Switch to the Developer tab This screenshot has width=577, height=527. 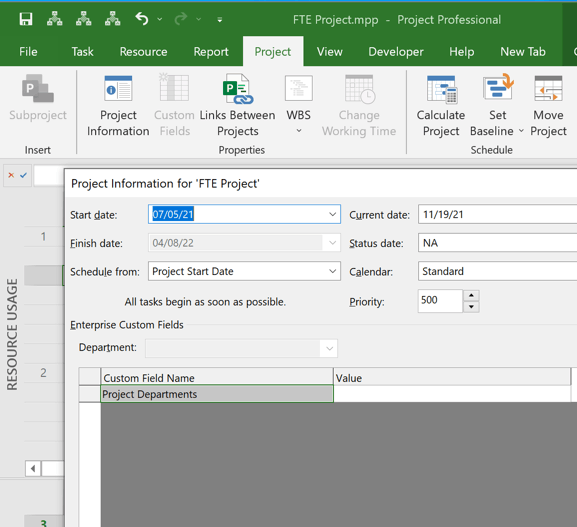(396, 52)
